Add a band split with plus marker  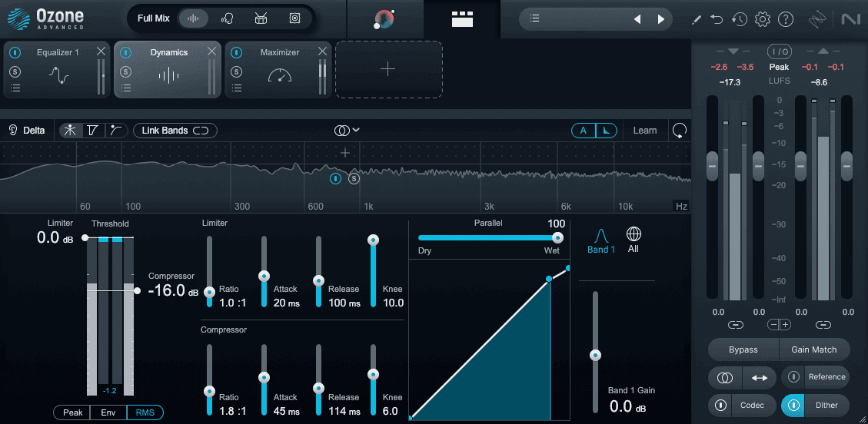point(345,153)
